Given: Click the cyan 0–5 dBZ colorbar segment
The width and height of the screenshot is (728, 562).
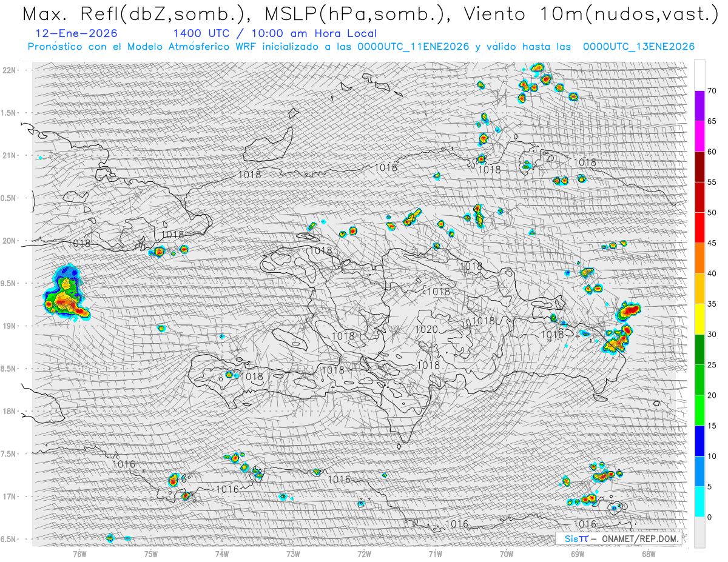Looking at the screenshot, I should [699, 501].
